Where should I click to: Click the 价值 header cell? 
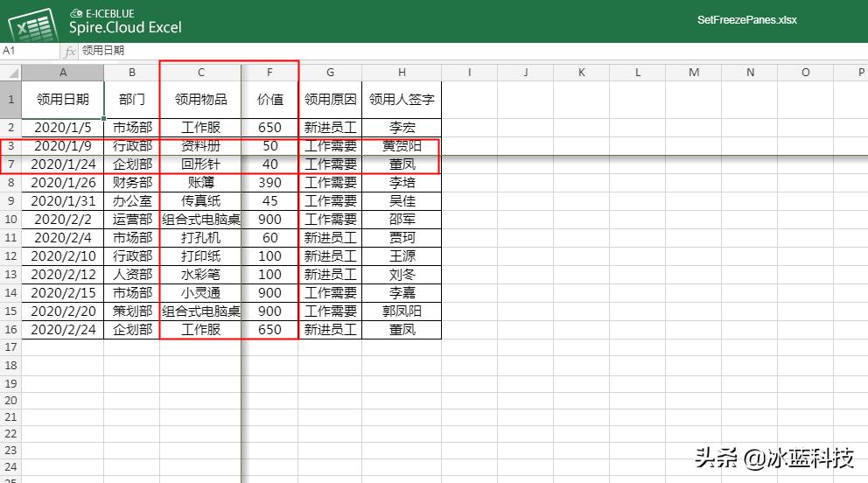[269, 100]
